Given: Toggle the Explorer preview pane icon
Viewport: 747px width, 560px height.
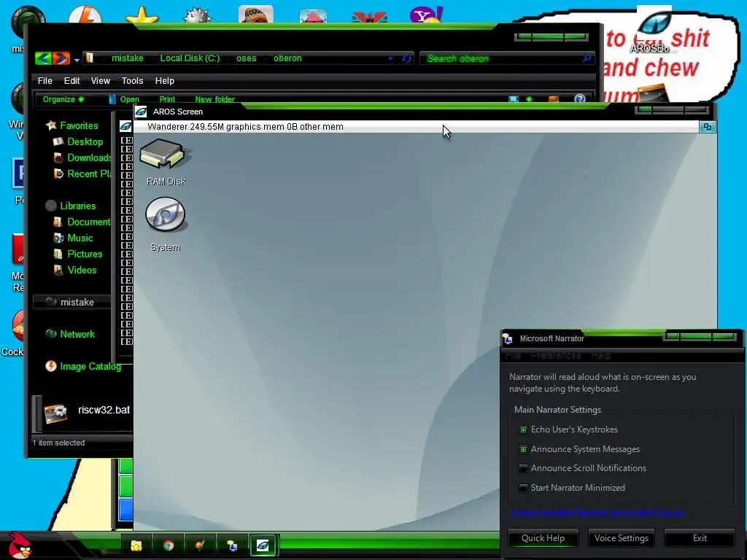Looking at the screenshot, I should coord(554,99).
